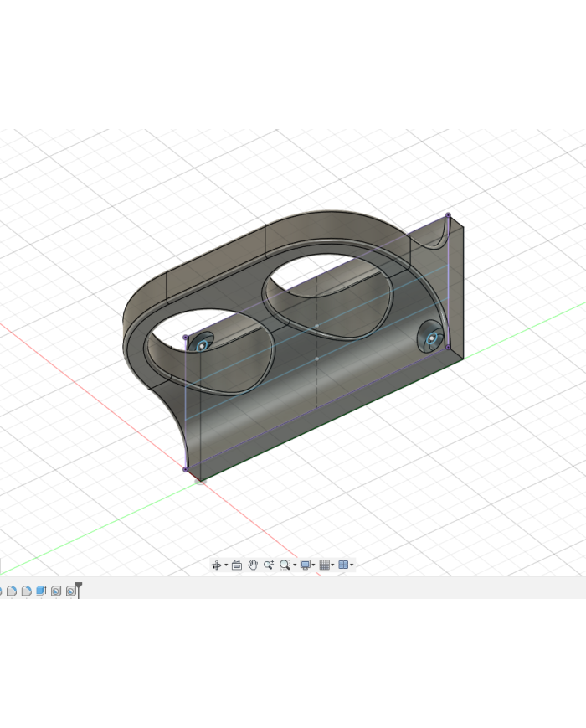The width and height of the screenshot is (586, 728).
Task: Open the Grid and Snaps dropdown arrow
Action: [x=333, y=565]
